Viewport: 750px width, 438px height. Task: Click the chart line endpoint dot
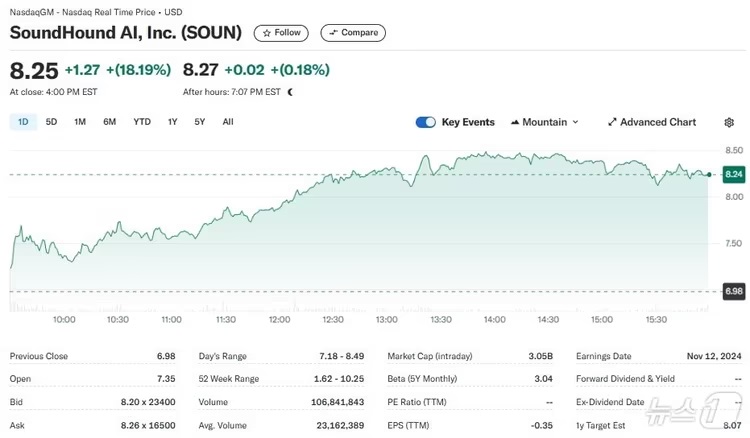(x=708, y=174)
